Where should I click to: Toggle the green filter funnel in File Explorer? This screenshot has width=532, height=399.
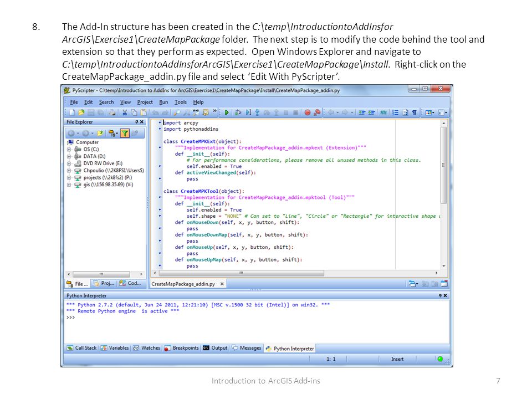click(125, 134)
